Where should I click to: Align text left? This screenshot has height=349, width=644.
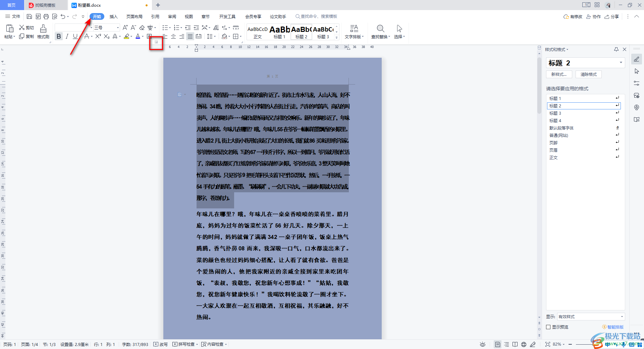165,36
